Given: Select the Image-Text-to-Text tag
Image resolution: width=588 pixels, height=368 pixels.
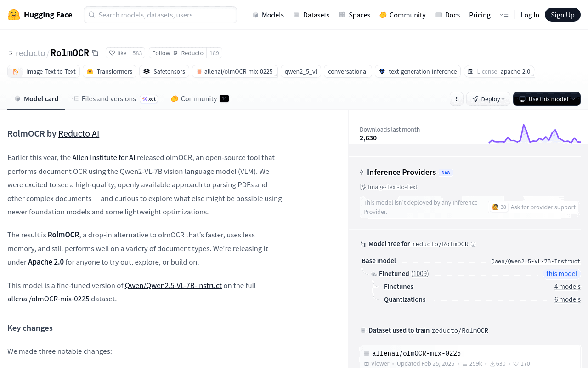Looking at the screenshot, I should click(44, 71).
